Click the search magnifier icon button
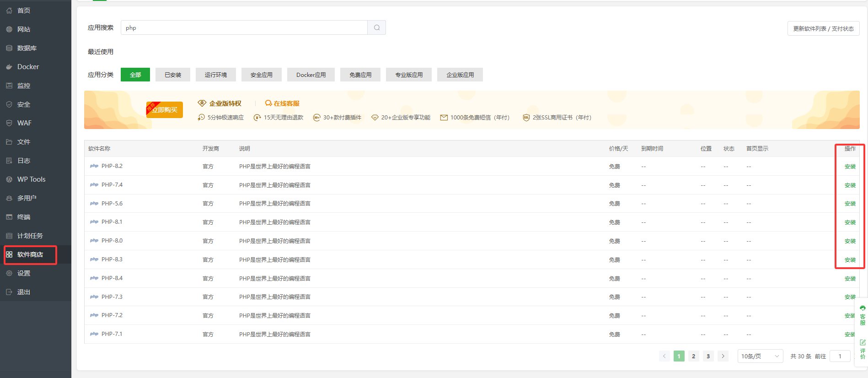868x378 pixels. (x=377, y=27)
